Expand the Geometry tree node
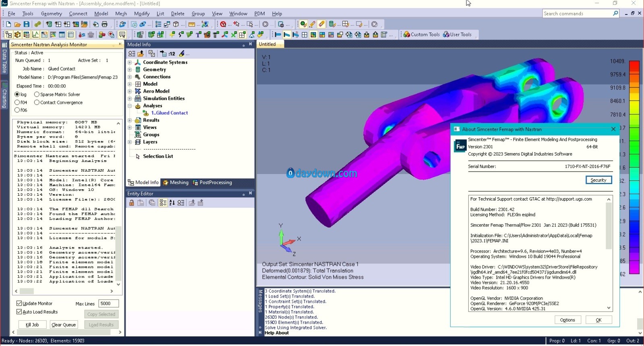The width and height of the screenshot is (644, 346). [130, 70]
